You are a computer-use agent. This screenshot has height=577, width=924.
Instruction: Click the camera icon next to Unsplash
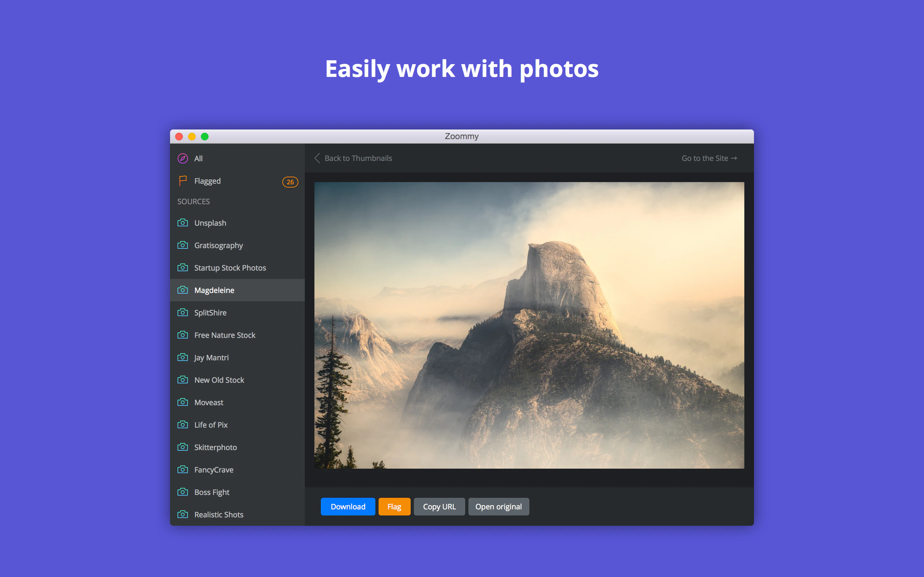pos(183,222)
